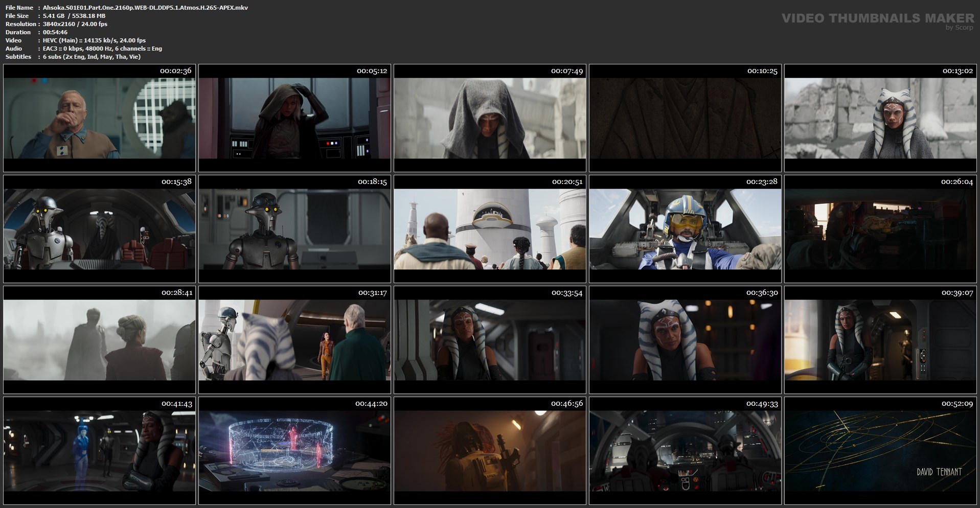Screen dimensions: 980x508
Task: Open the thumbnail at 00:39:07
Action: click(880, 340)
